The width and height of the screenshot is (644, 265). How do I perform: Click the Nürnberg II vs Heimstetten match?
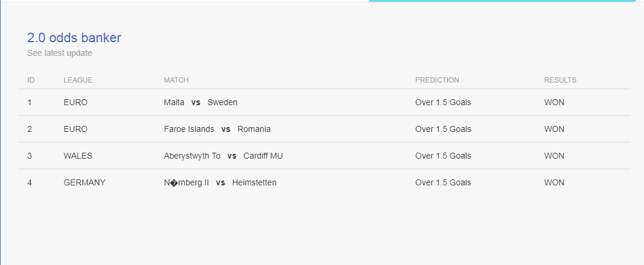[x=220, y=182]
